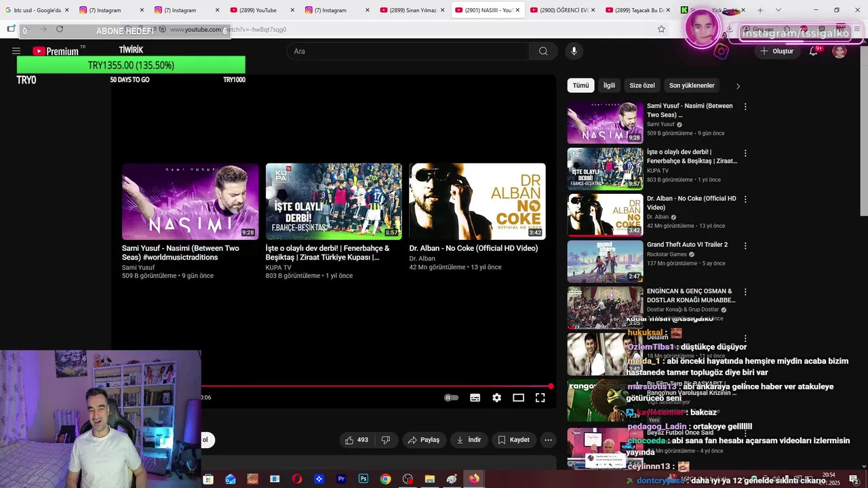Image resolution: width=868 pixels, height=488 pixels.
Task: Open KUPA TV channel under endscreen video
Action: [278, 268]
